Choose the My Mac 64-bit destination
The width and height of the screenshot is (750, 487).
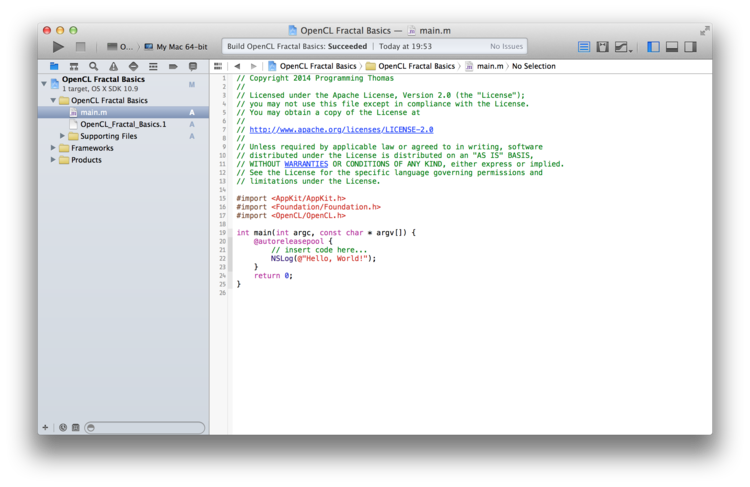176,47
